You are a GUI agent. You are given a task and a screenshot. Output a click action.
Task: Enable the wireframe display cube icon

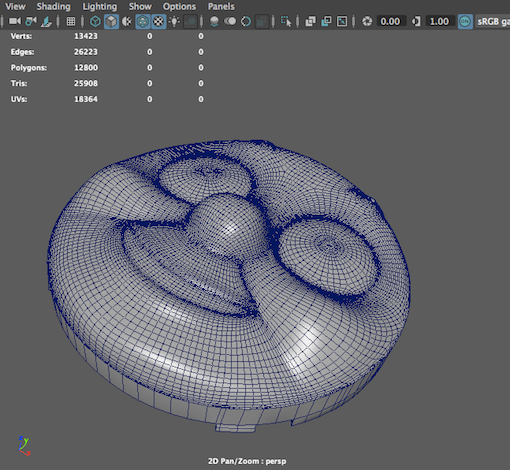(x=95, y=22)
